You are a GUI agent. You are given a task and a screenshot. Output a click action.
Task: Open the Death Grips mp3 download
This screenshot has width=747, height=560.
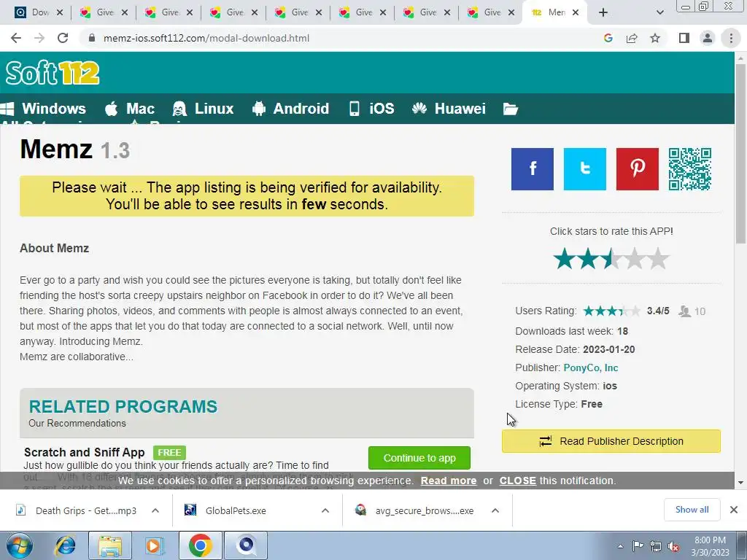coord(77,510)
